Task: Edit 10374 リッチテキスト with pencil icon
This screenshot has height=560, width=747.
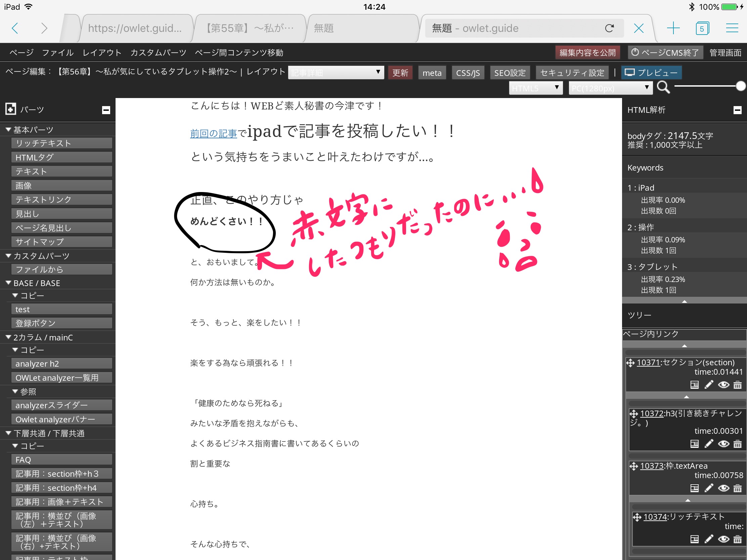Action: [x=709, y=539]
